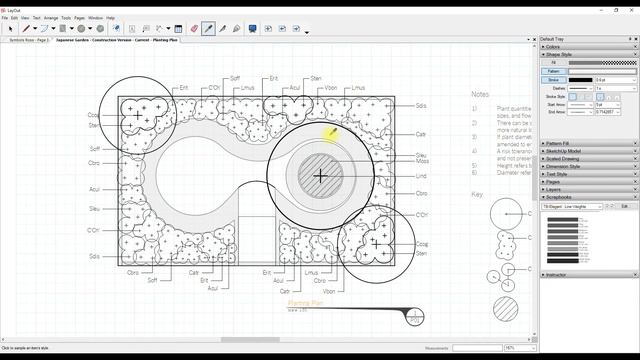Go to the next page icon

click(x=296, y=29)
